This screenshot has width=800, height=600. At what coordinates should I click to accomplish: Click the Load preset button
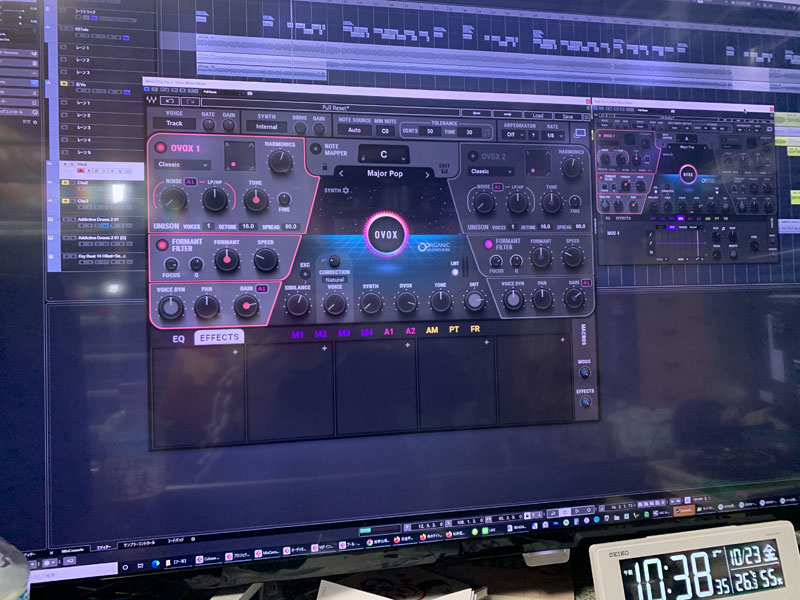click(537, 115)
